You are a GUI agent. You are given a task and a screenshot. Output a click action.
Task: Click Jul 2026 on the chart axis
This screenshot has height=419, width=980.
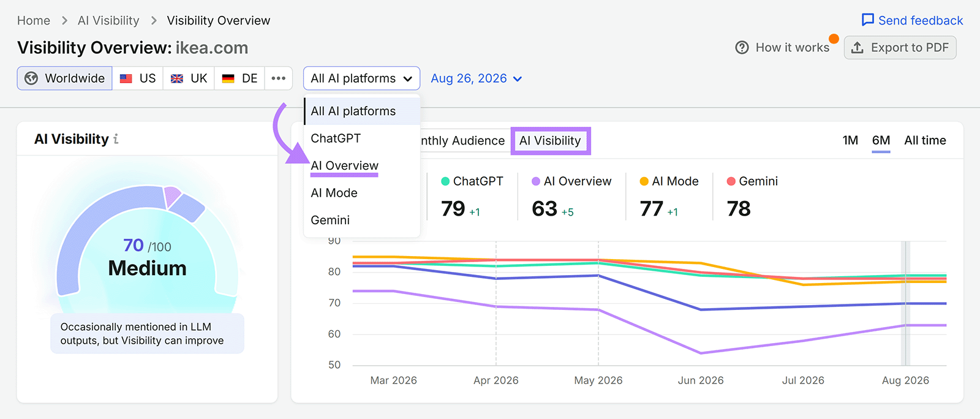pos(803,380)
